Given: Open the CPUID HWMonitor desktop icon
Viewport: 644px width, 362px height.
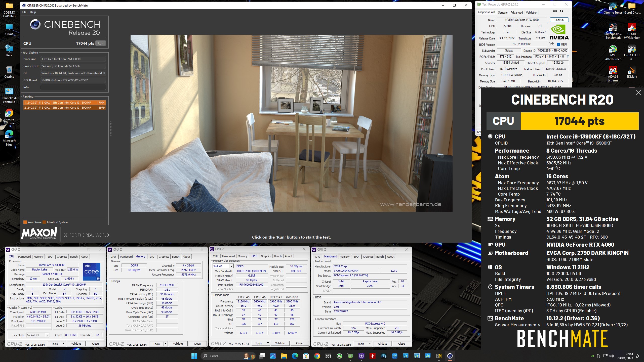Looking at the screenshot, I should click(632, 31).
